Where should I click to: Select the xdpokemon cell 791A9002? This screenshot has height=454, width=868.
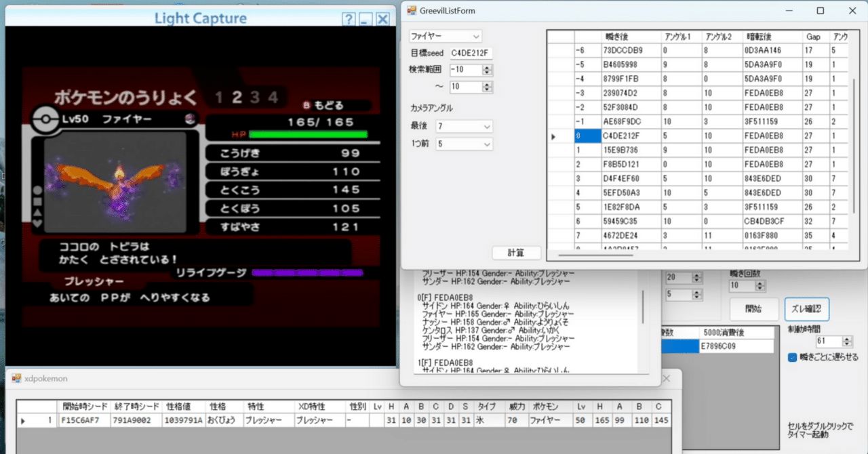[x=137, y=420]
